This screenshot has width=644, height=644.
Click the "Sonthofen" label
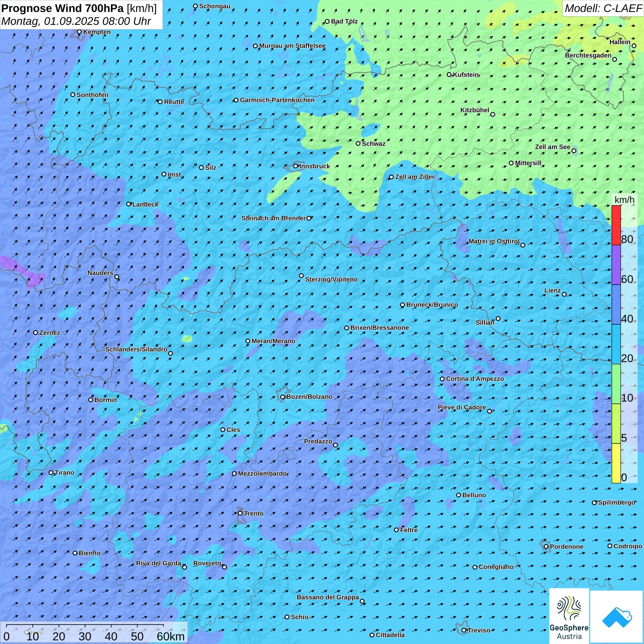click(x=92, y=95)
